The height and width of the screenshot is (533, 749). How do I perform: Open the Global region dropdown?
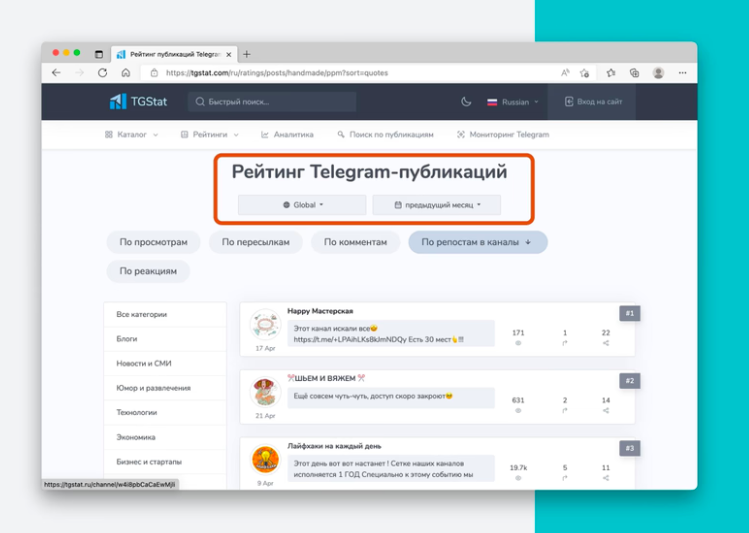(302, 205)
